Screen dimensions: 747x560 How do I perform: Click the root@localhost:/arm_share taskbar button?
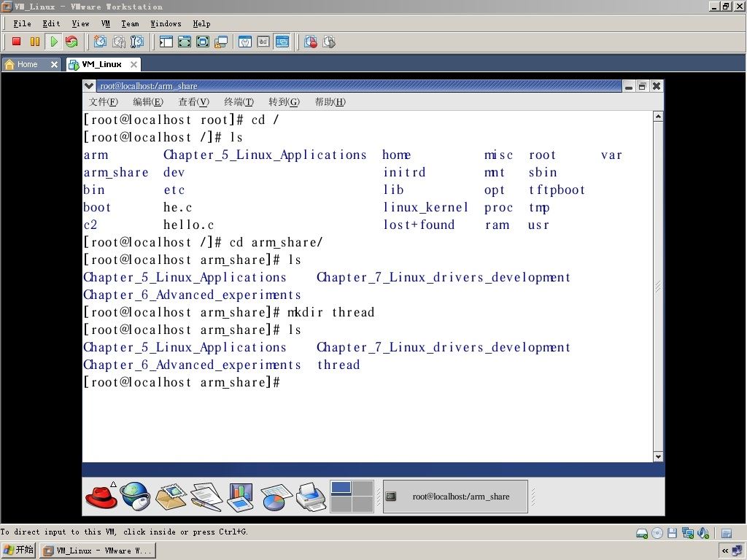[x=455, y=497]
